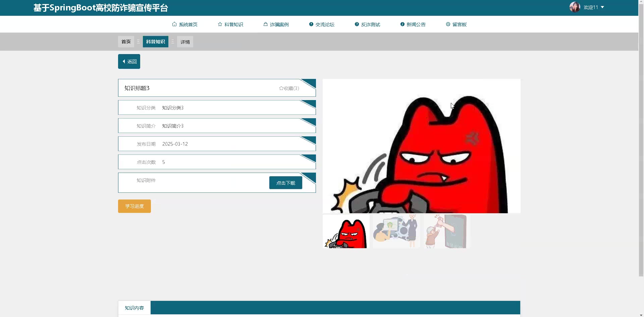Click the house icon beside 系统首页
This screenshot has width=644, height=317.
(174, 24)
